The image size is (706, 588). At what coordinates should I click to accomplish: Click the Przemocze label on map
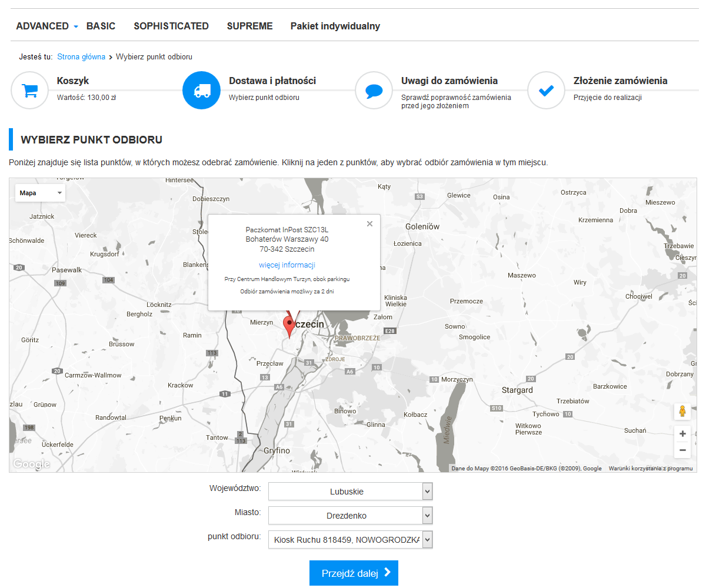pyautogui.click(x=467, y=301)
